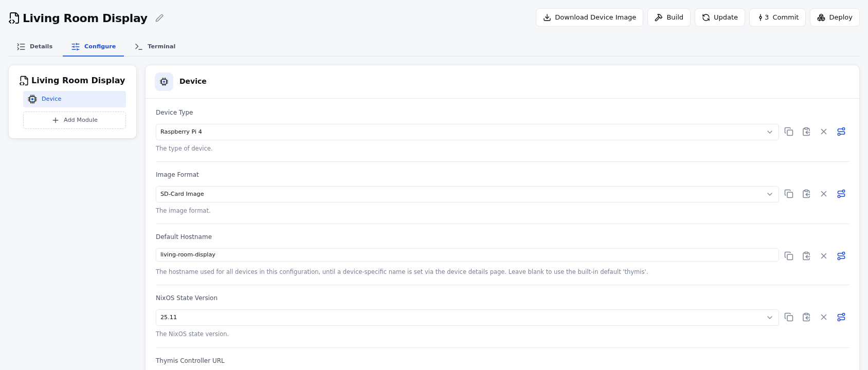Open the Device Type dropdown
868x370 pixels.
click(x=467, y=132)
